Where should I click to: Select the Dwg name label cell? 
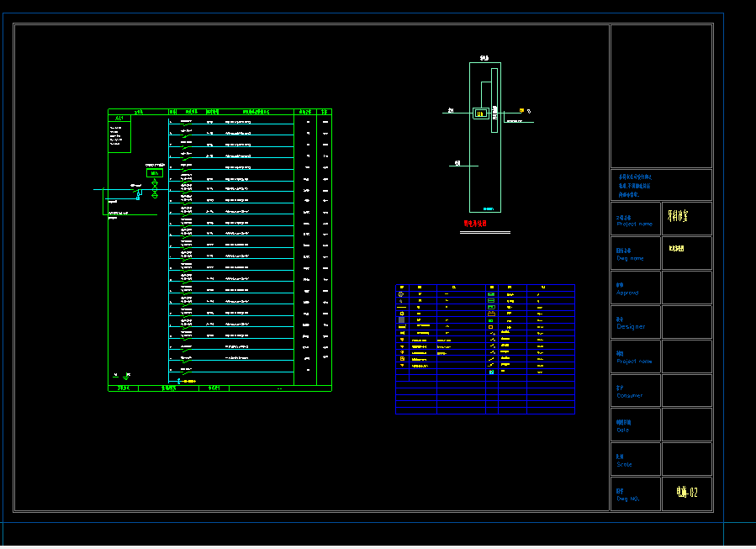click(x=630, y=255)
